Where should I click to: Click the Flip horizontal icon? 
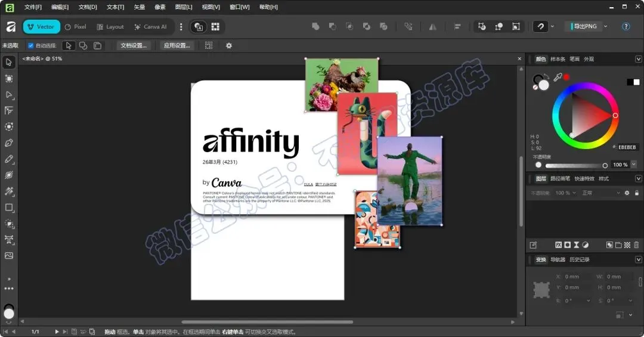[x=432, y=27]
